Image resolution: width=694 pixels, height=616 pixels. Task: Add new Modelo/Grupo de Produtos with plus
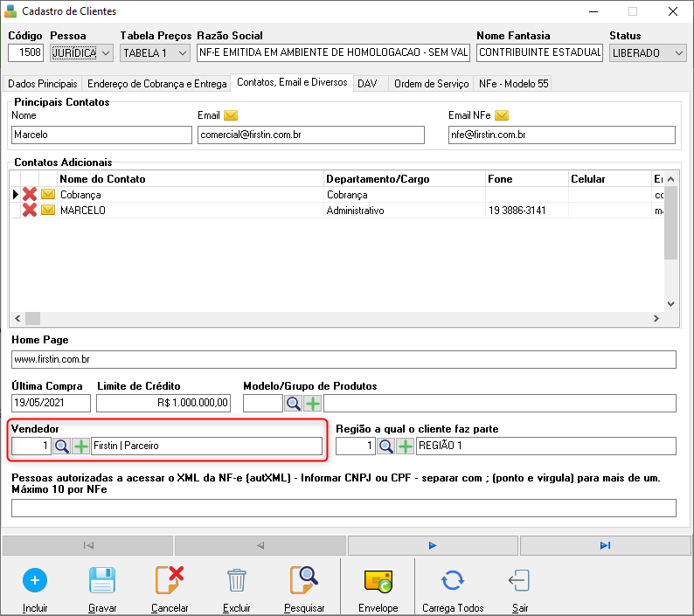click(x=313, y=403)
